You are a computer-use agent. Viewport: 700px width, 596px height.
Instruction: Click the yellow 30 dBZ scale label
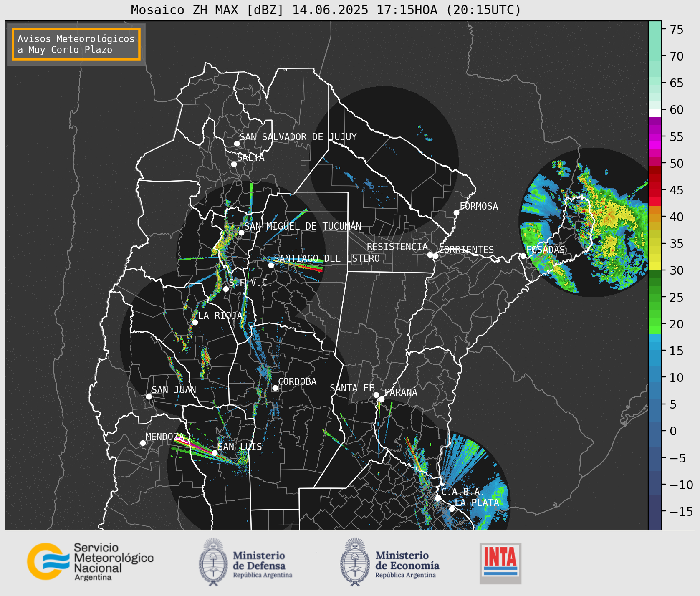pos(677,270)
